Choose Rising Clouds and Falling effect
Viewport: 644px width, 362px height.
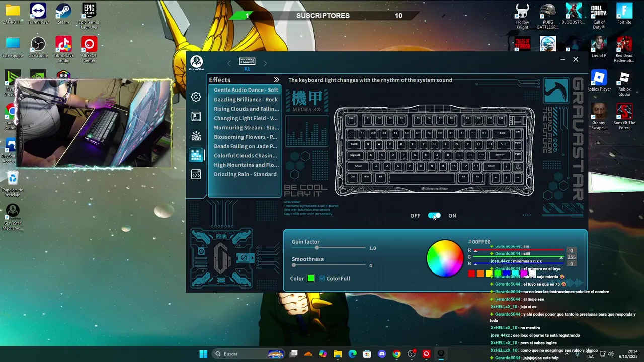(246, 109)
